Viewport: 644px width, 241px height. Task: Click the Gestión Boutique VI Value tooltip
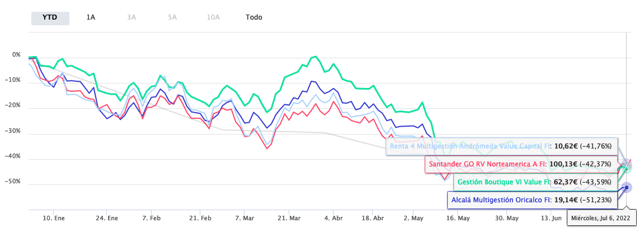point(537,182)
